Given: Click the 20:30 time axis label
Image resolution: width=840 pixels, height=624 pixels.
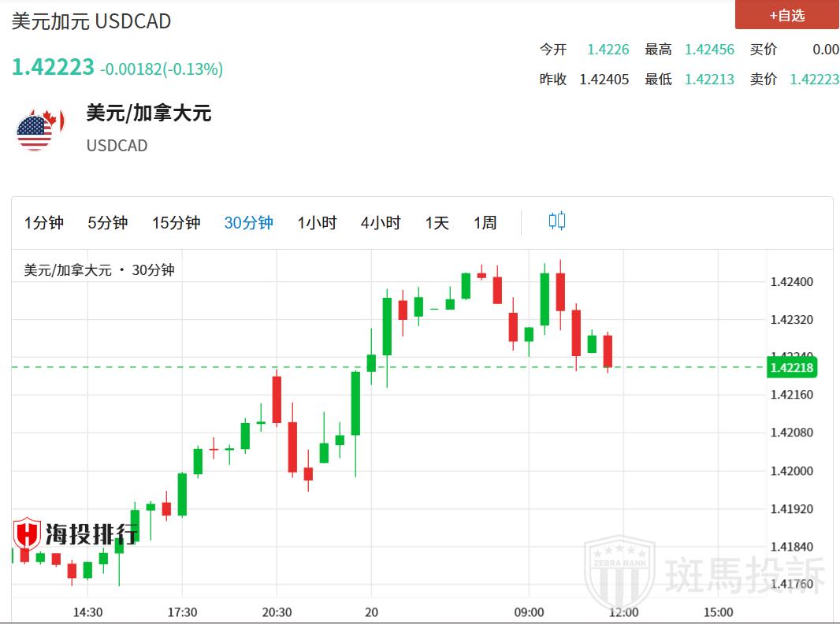Looking at the screenshot, I should tap(277, 612).
